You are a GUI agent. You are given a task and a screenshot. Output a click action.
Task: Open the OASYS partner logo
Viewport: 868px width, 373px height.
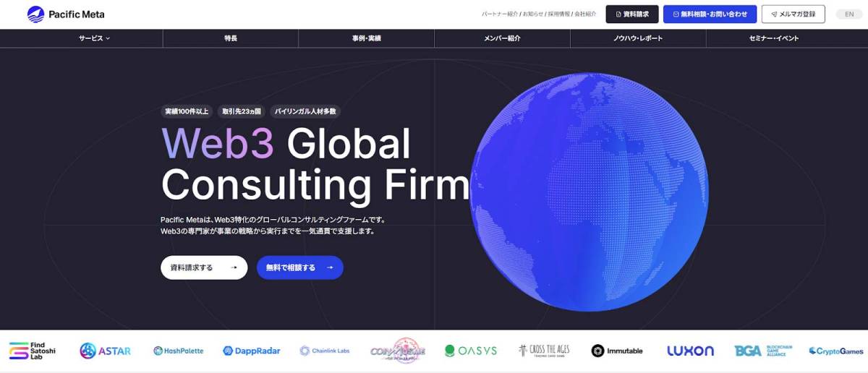tap(471, 351)
